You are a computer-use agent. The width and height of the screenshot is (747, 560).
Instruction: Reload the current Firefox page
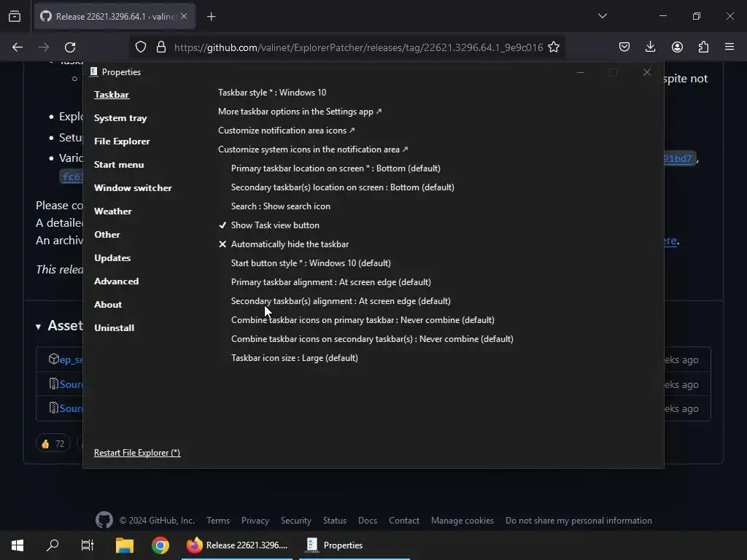pyautogui.click(x=70, y=47)
